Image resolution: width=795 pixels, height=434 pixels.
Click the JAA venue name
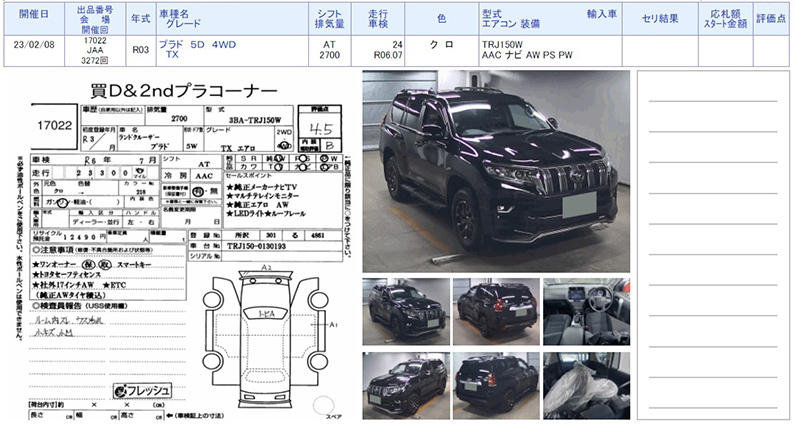coord(95,50)
